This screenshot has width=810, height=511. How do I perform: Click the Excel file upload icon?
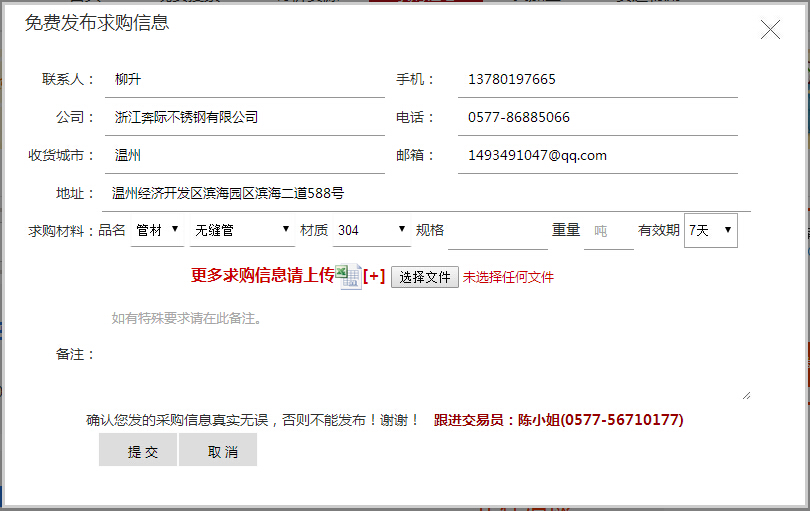(349, 277)
